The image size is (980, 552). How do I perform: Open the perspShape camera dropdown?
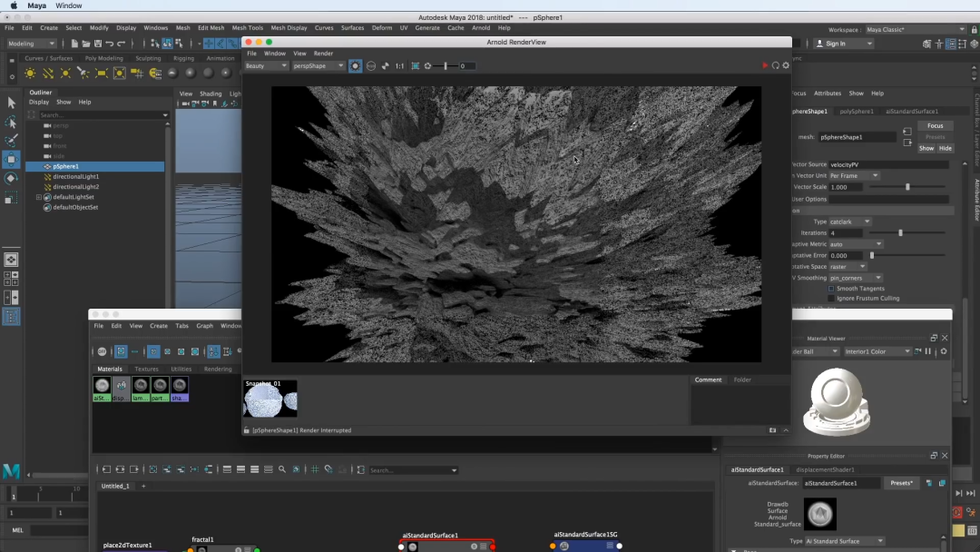[x=318, y=66]
